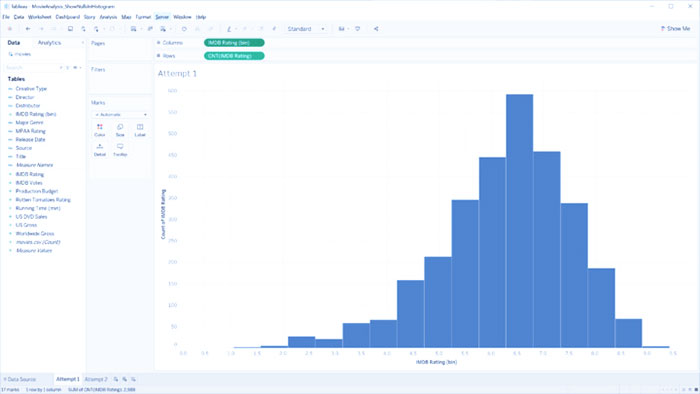The width and height of the screenshot is (700, 394).
Task: Open the Clear Sheet icon's dropdown arrow
Action: point(170,29)
